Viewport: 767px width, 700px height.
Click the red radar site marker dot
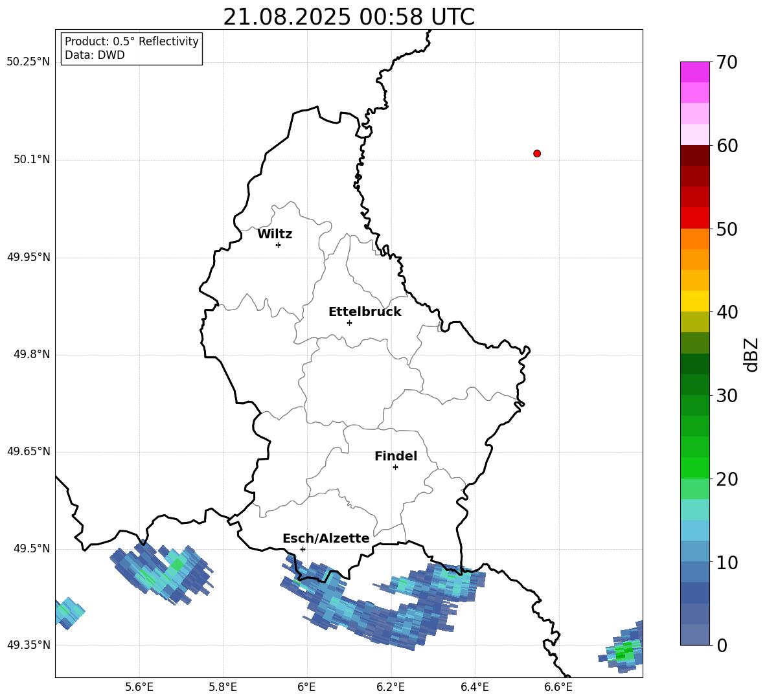coord(537,153)
